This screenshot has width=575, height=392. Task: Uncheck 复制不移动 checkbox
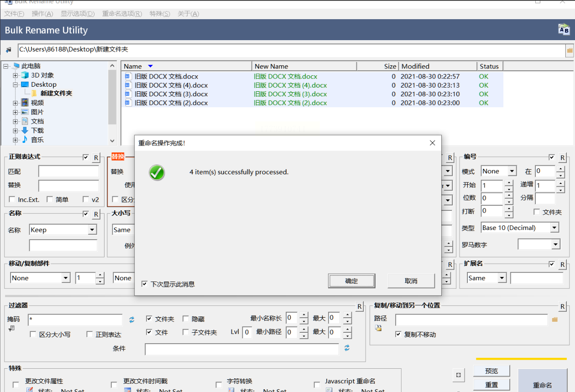coord(398,335)
